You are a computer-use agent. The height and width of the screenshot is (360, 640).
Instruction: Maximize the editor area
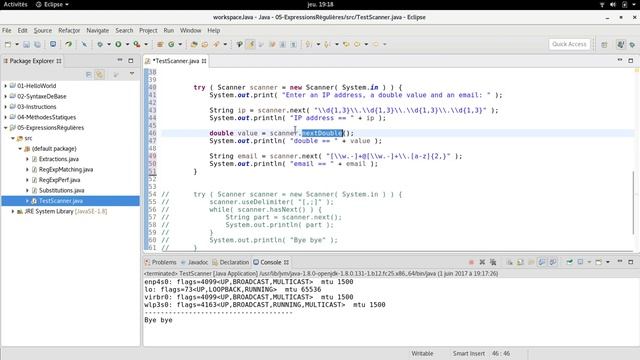pos(631,61)
